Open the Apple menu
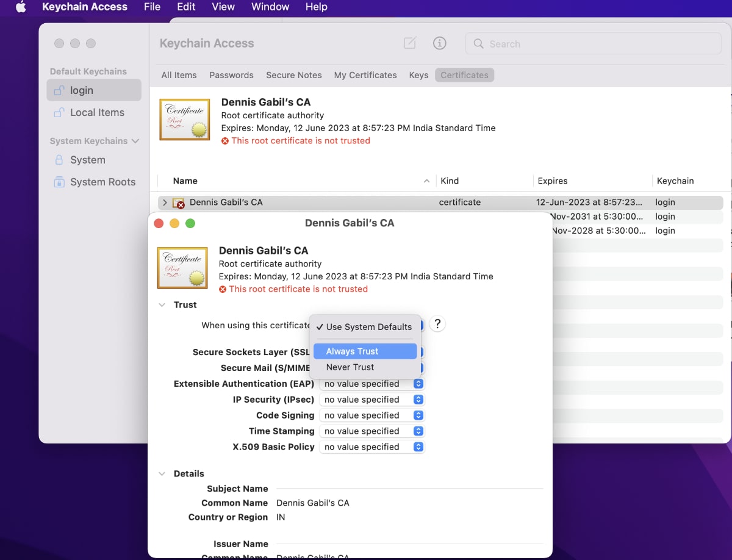The image size is (732, 560). [21, 7]
